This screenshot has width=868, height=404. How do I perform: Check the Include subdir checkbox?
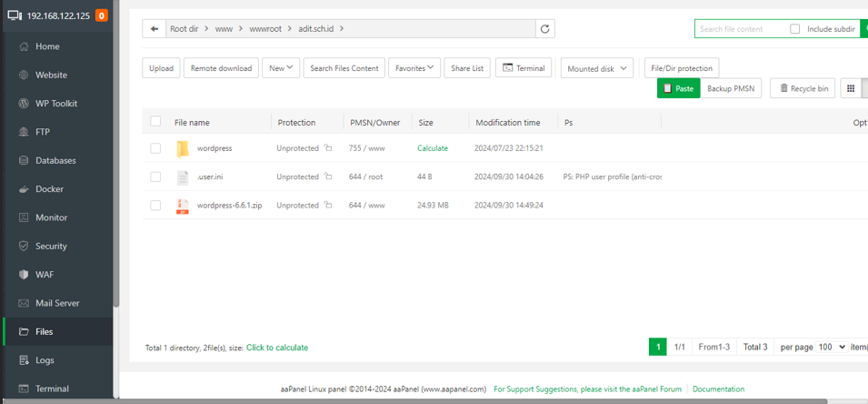pyautogui.click(x=795, y=29)
